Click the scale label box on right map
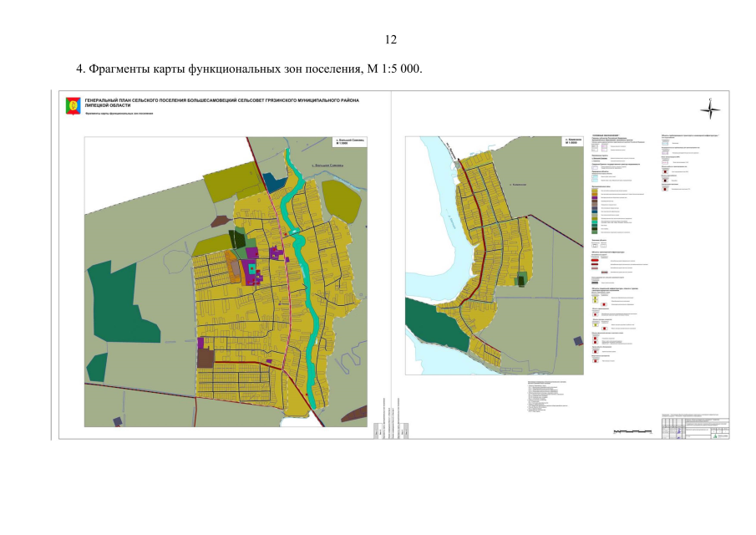The image size is (756, 535). pos(572,142)
